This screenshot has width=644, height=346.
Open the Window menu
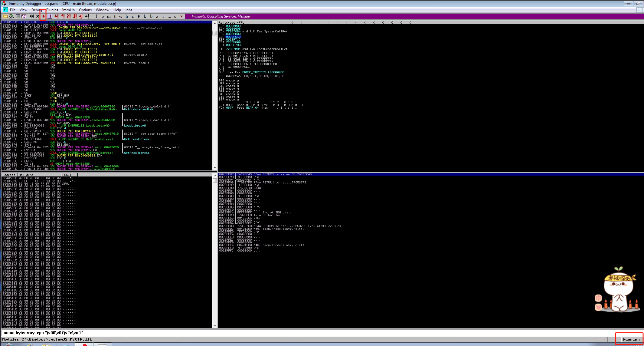[x=103, y=10]
